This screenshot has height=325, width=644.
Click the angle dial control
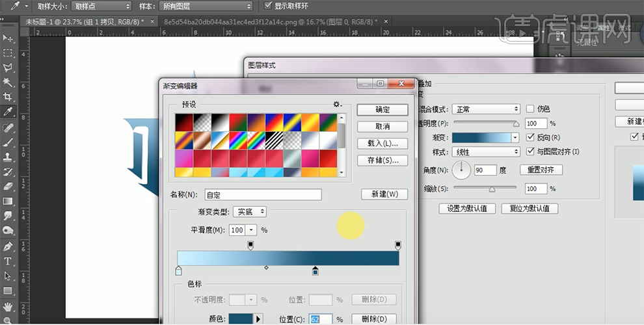tap(461, 170)
